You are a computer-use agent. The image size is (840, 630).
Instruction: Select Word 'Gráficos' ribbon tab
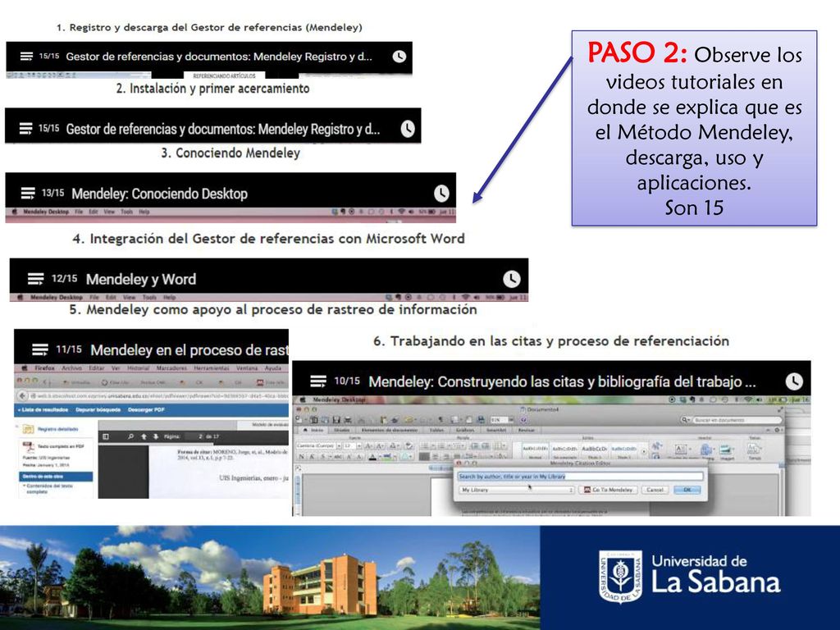coord(465,430)
